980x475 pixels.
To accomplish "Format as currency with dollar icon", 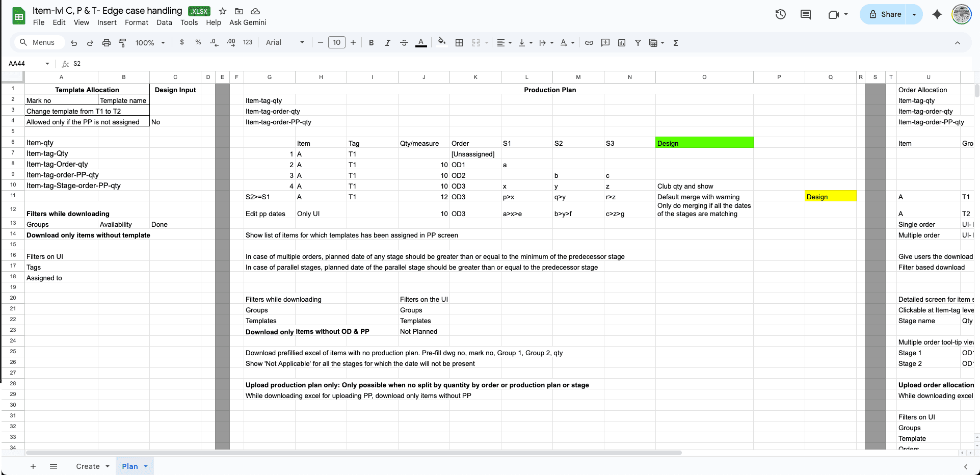I will coord(182,42).
